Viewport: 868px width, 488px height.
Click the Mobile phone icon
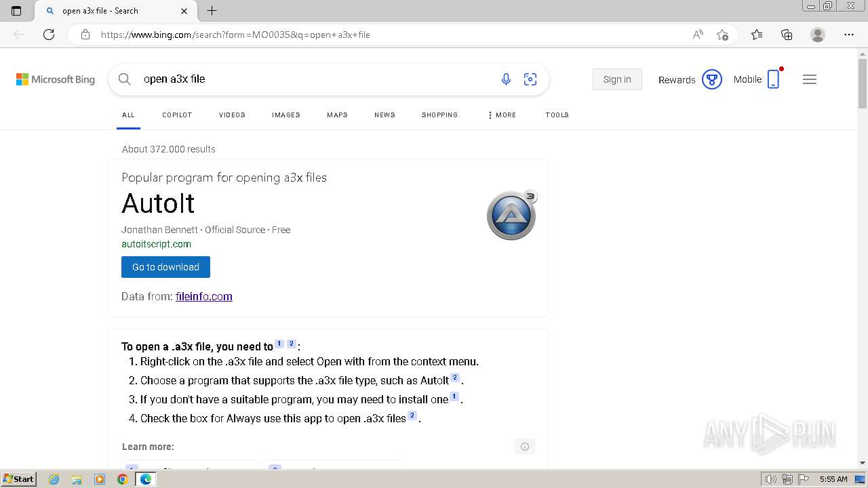point(773,79)
